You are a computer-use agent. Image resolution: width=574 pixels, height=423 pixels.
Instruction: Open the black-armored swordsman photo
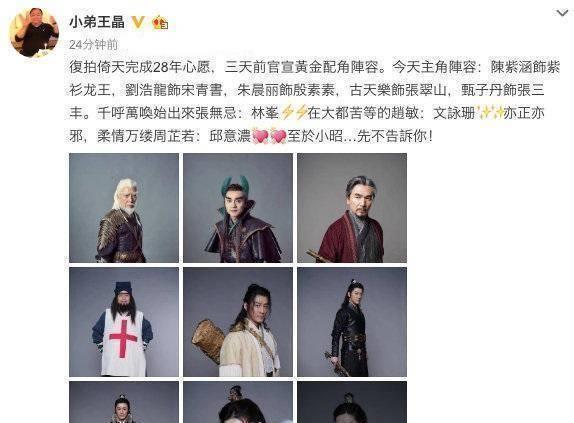[352, 322]
